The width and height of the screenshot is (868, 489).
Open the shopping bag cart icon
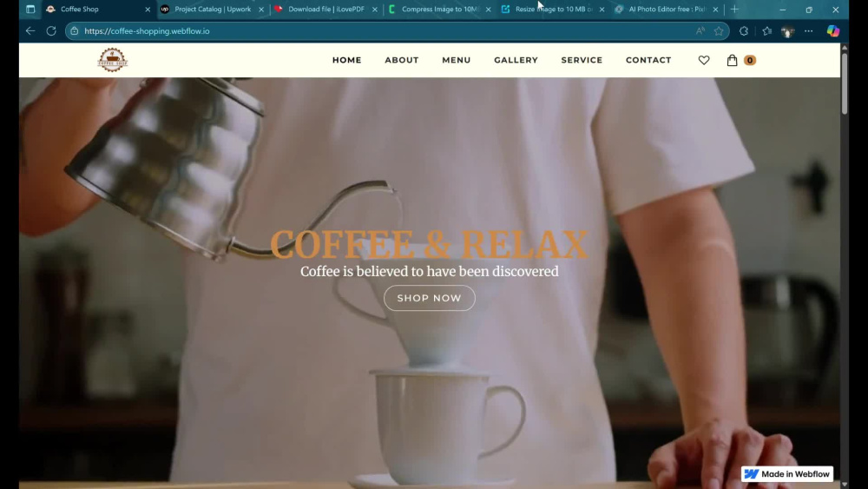[x=732, y=60]
